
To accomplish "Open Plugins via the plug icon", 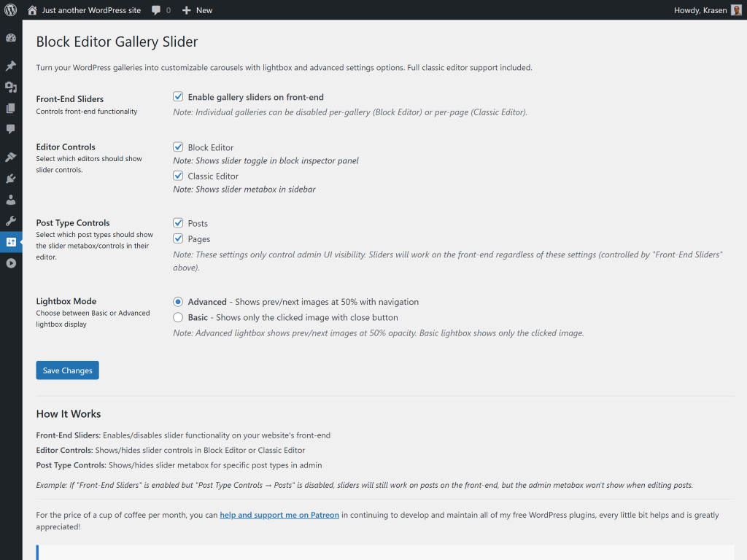I will [11, 178].
